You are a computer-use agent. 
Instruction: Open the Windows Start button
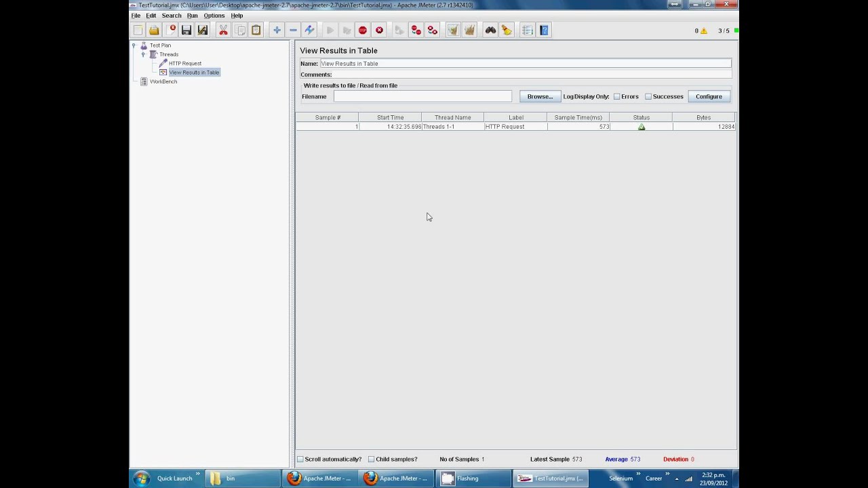141,479
